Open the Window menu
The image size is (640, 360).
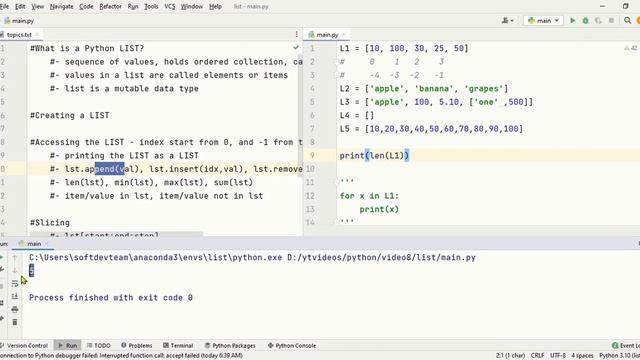(x=191, y=7)
